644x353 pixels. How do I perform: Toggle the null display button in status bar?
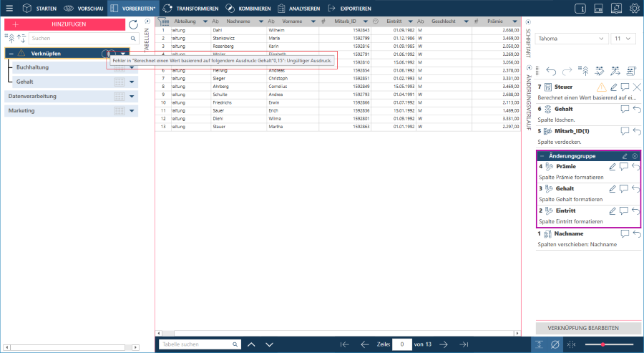tap(555, 344)
